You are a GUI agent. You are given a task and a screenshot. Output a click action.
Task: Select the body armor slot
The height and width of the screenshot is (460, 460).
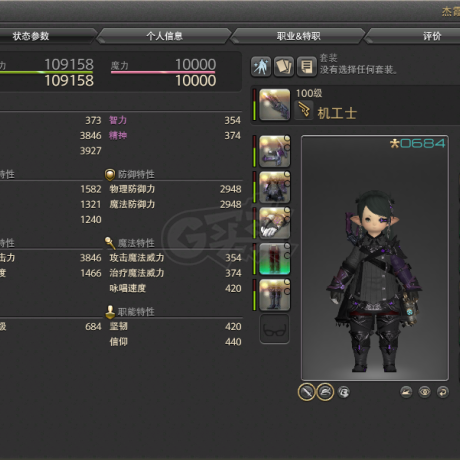275,187
